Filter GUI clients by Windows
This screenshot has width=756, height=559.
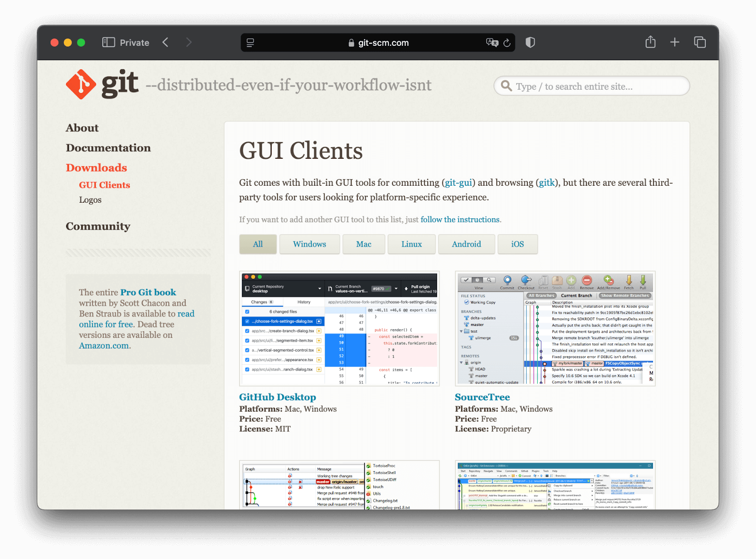309,244
